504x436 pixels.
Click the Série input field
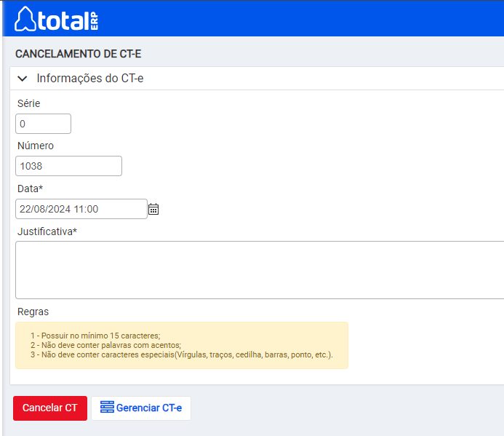coord(43,124)
